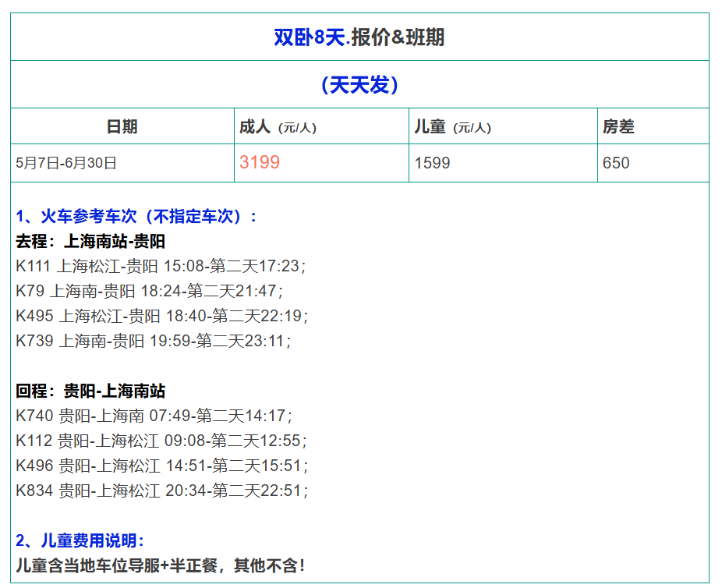Select the K111 上海松江-贵阳 train line
Image resolution: width=722 pixels, height=588 pixels.
pos(161,266)
